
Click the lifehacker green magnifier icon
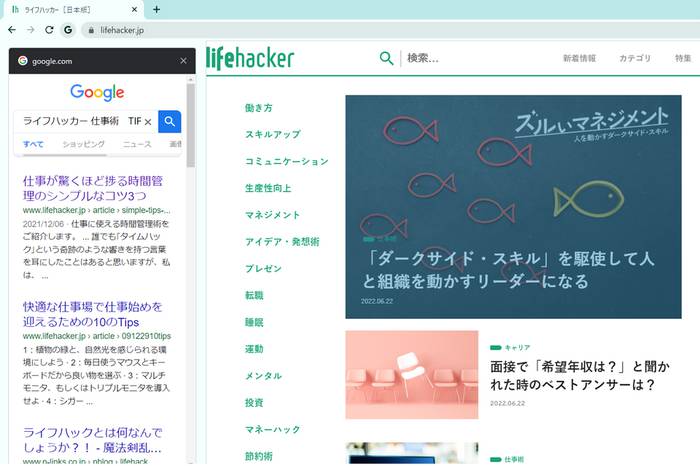(x=386, y=58)
